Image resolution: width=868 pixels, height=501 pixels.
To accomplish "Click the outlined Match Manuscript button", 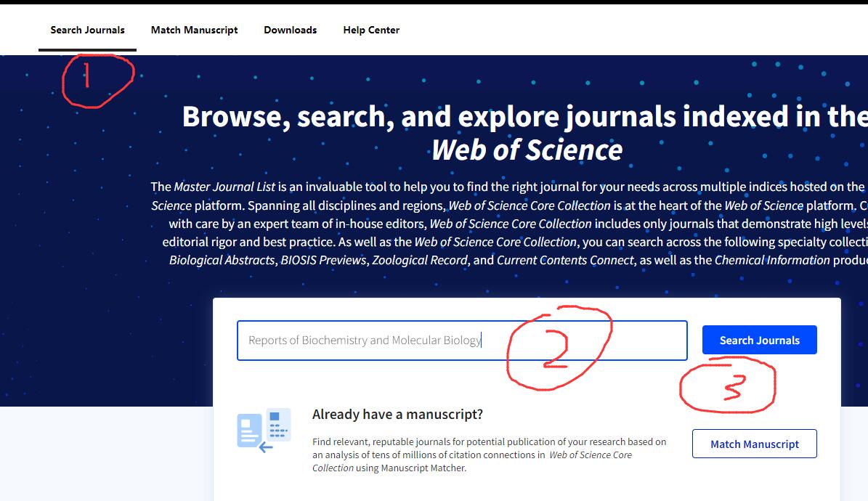I will (755, 444).
